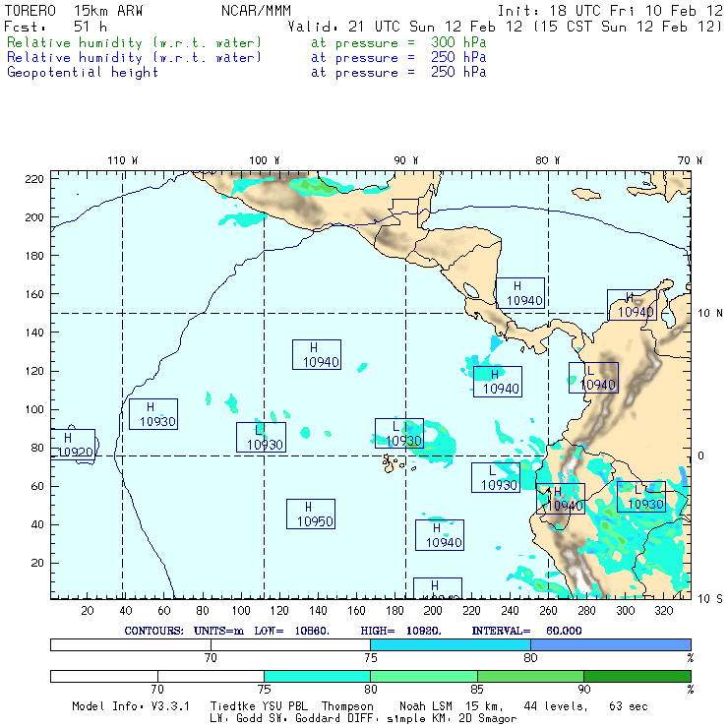Click the '80 W' longitude label
Viewport: 728px width, 728px height.
point(547,160)
